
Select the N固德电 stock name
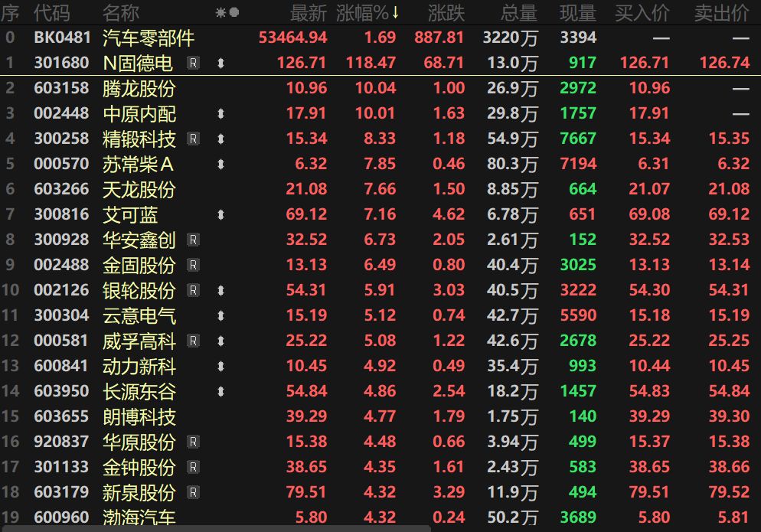[139, 63]
